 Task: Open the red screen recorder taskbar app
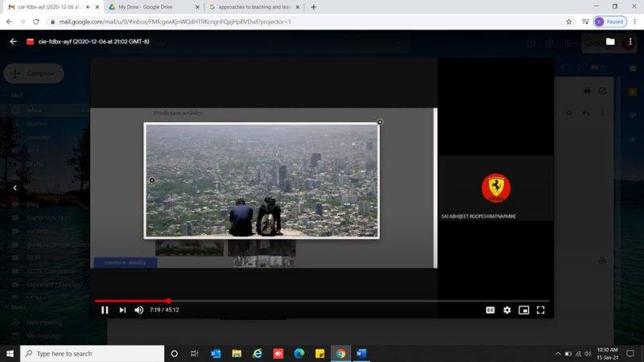click(278, 353)
